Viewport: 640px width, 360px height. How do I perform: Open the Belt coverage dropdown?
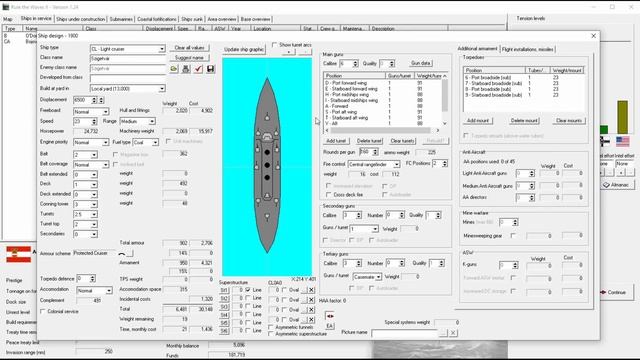click(x=105, y=164)
